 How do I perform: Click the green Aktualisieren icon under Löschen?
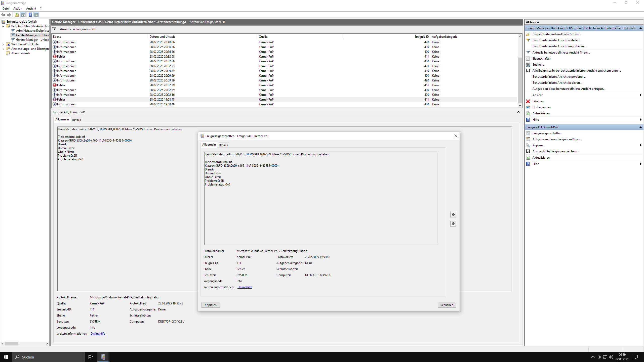pyautogui.click(x=528, y=113)
